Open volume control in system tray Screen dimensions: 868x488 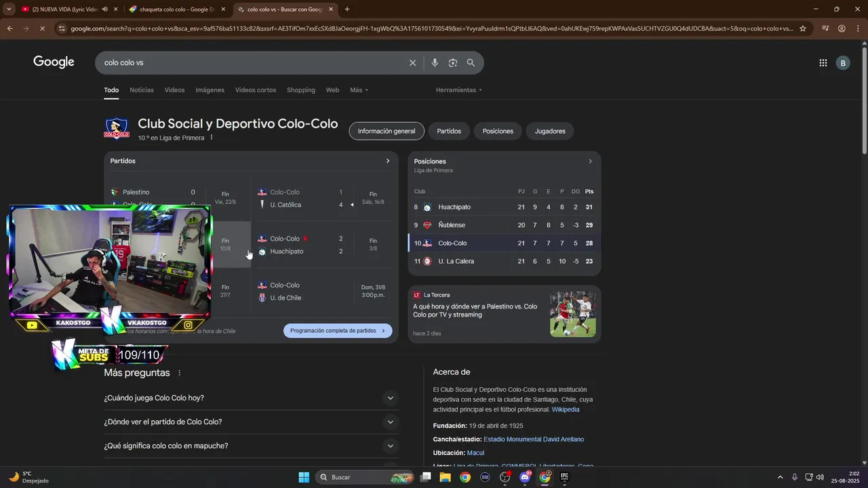click(820, 477)
